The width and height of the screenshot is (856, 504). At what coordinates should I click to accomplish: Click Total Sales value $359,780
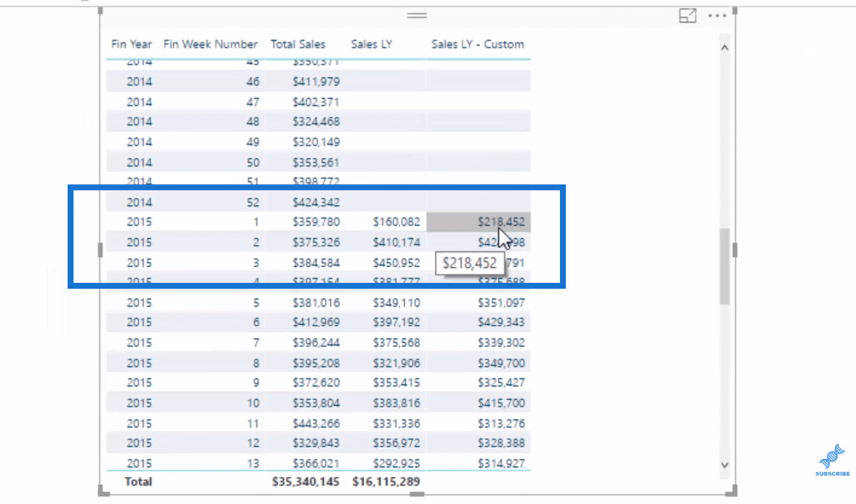coord(316,222)
